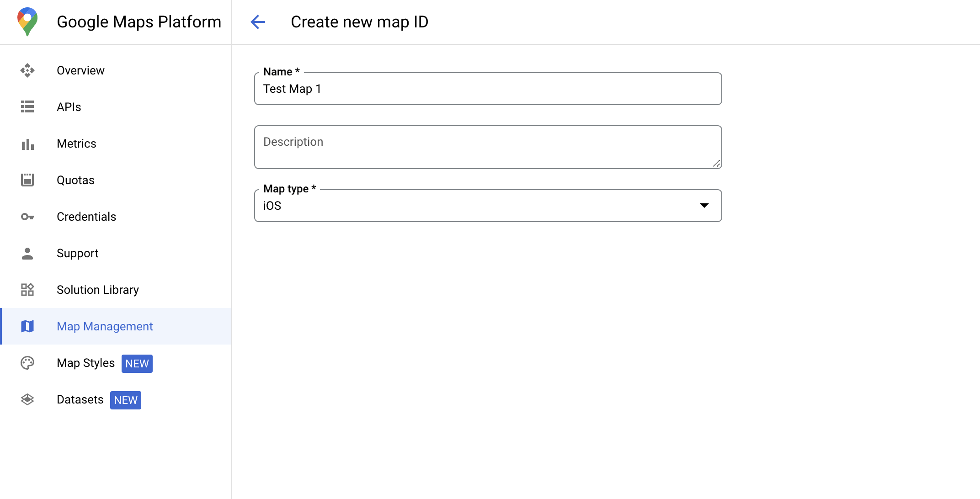Click the NEW badge on Map Styles
980x499 pixels.
click(137, 363)
